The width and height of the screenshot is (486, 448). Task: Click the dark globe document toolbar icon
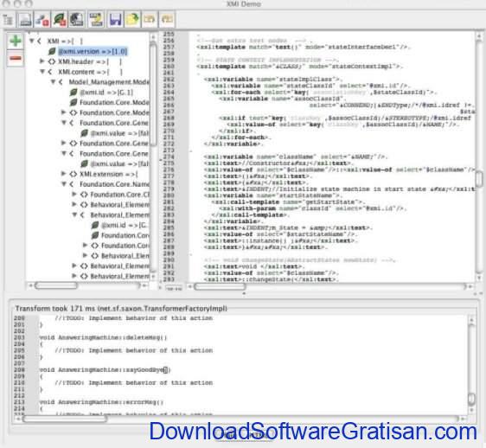click(76, 20)
